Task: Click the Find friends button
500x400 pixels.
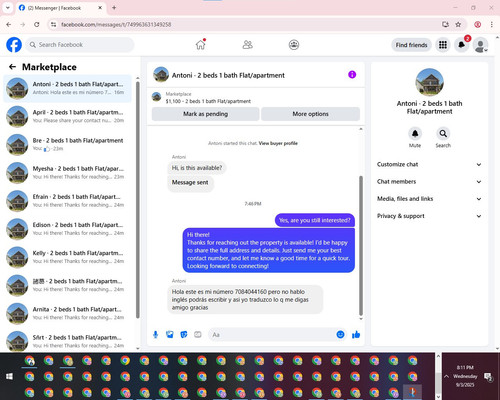Action: click(411, 45)
